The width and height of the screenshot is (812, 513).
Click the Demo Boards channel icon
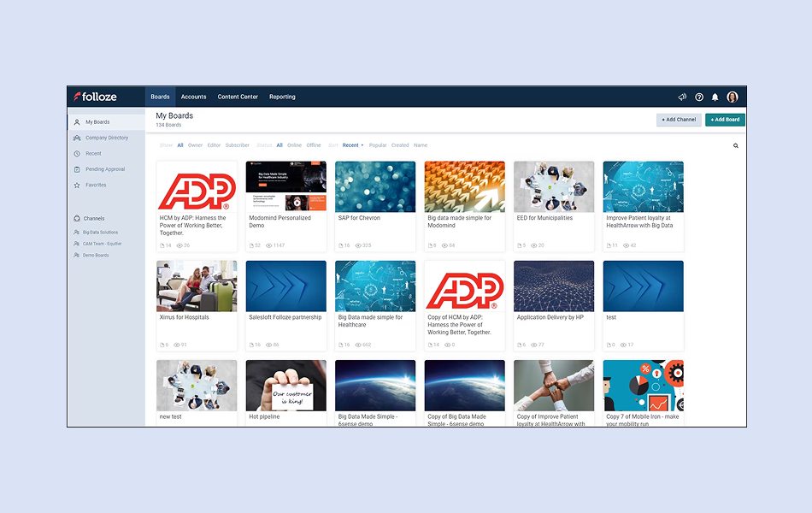pos(77,255)
